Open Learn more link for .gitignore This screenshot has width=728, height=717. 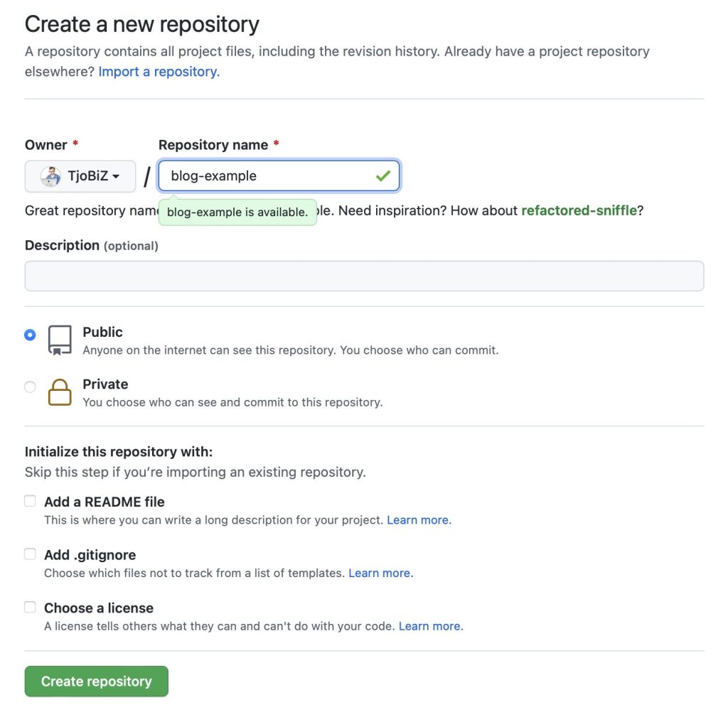(381, 573)
